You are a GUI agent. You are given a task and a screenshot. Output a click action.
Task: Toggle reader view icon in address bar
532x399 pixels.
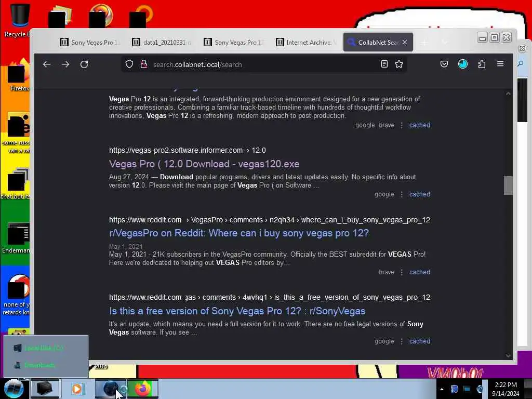pos(384,64)
